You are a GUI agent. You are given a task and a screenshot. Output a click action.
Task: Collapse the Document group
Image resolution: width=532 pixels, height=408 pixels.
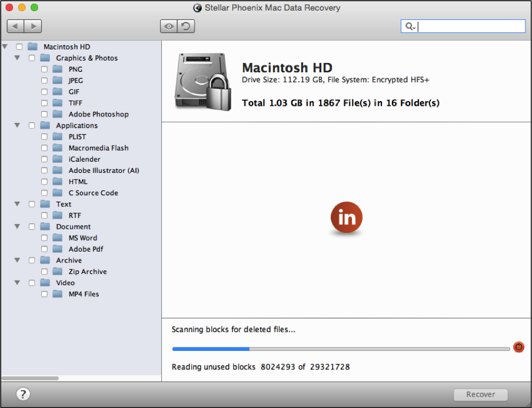pyautogui.click(x=17, y=226)
